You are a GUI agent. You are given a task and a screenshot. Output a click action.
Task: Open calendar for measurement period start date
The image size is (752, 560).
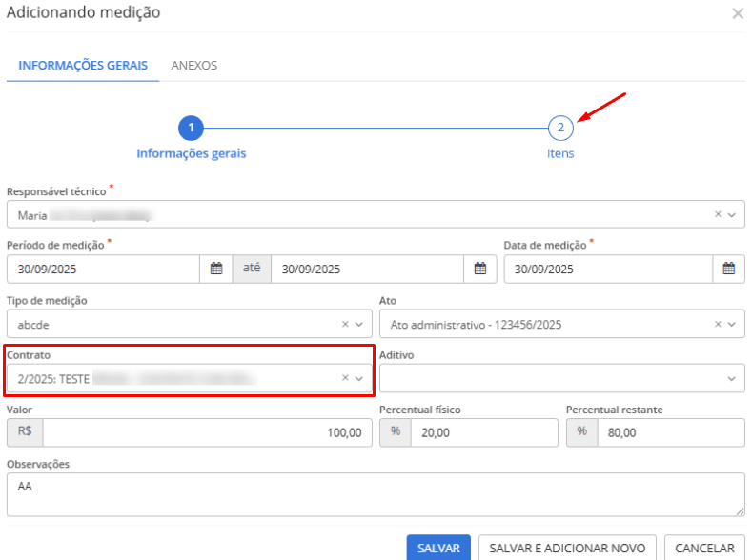[216, 270]
